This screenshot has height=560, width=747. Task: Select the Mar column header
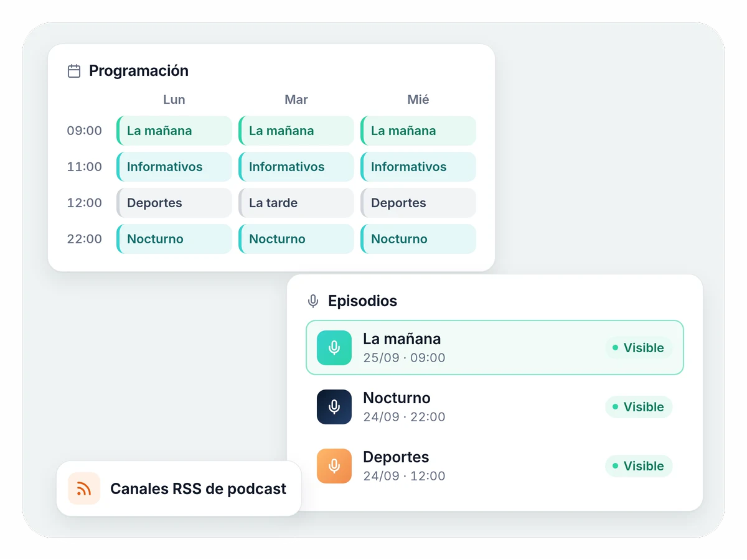(x=296, y=100)
